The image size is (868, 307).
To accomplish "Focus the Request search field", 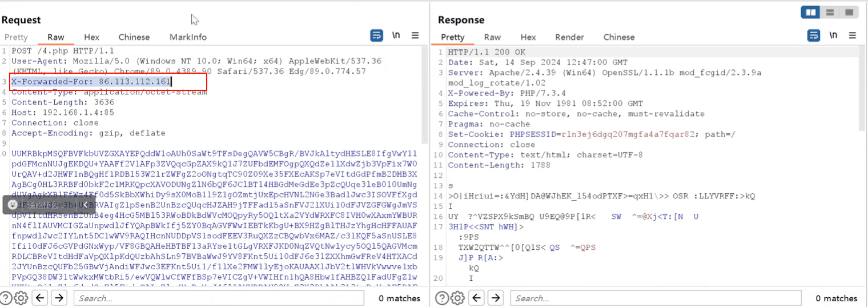I will [219, 298].
